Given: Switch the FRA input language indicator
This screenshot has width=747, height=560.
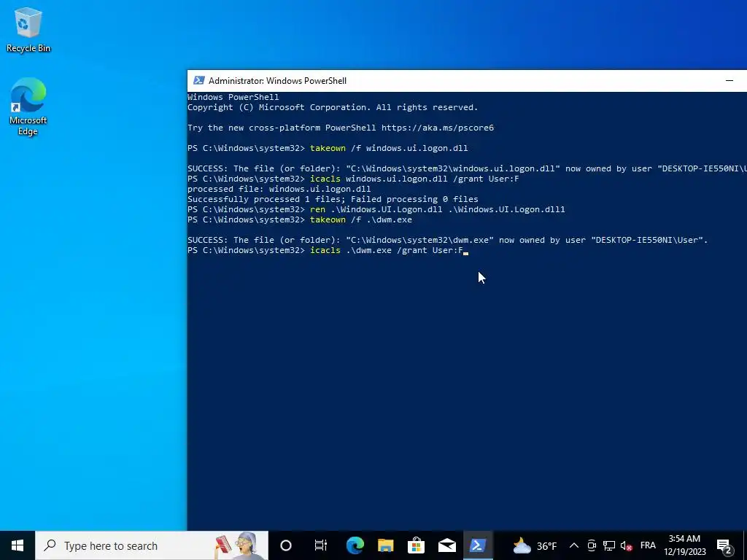Looking at the screenshot, I should click(x=648, y=545).
